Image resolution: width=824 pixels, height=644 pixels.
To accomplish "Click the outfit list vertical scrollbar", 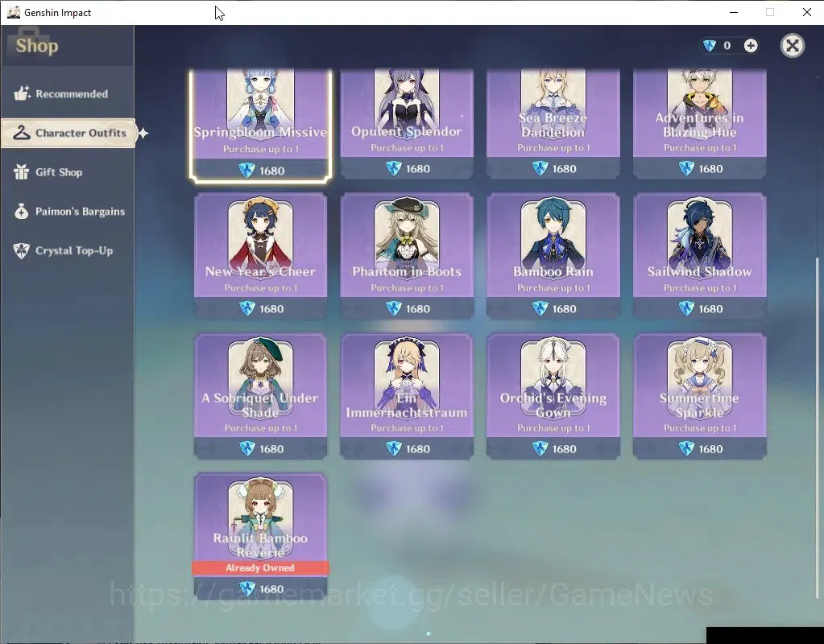I will tap(816, 427).
